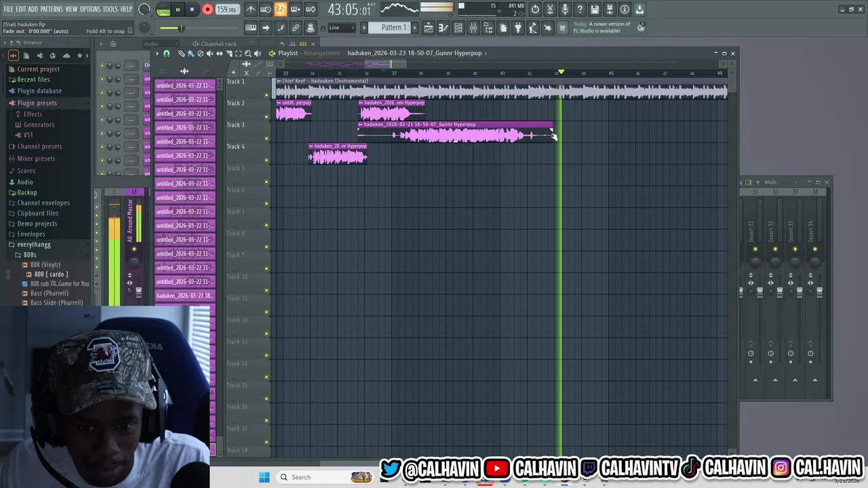868x488 pixels.
Task: Click the tempo 159.986 field
Action: 226,9
